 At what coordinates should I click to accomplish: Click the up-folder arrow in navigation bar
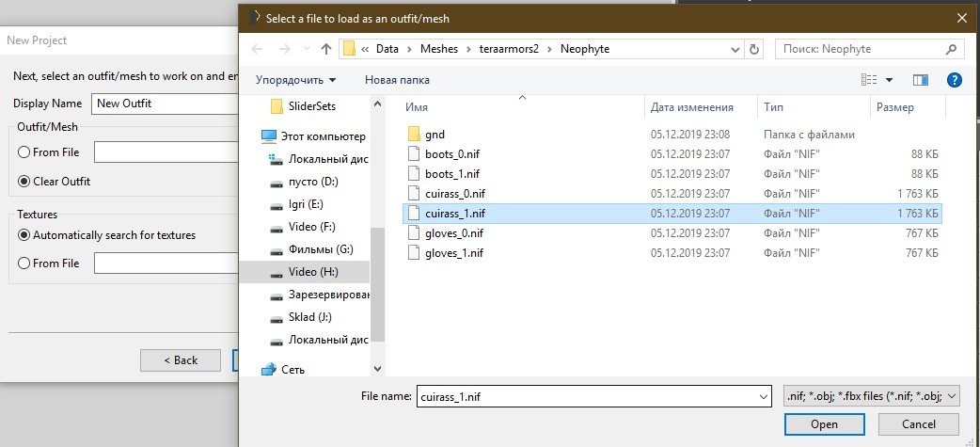coord(326,48)
